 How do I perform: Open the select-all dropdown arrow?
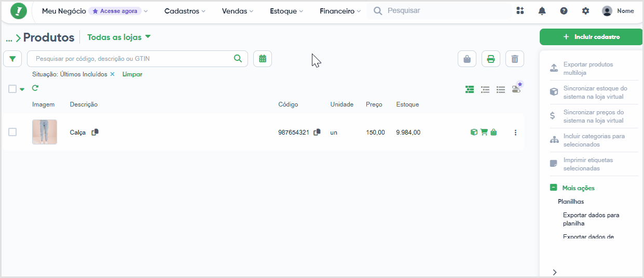point(22,89)
